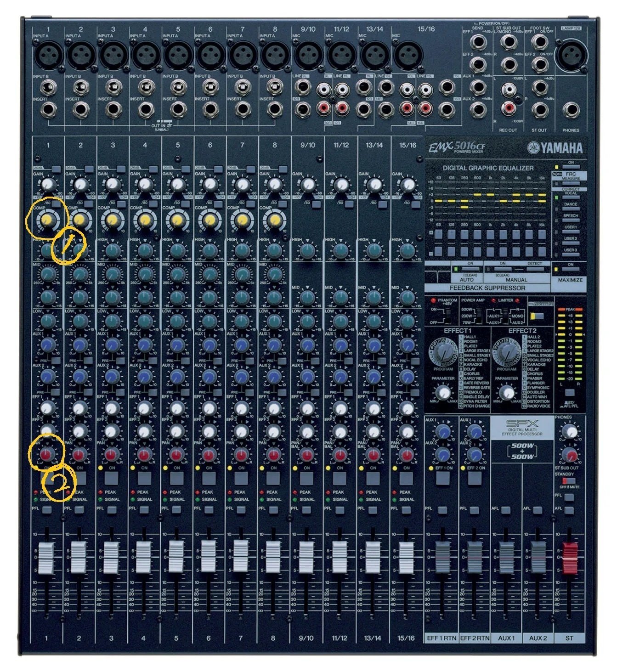The image size is (617, 672).
Task: Click the channel 3 HIGH EQ knob
Action: pos(113,251)
